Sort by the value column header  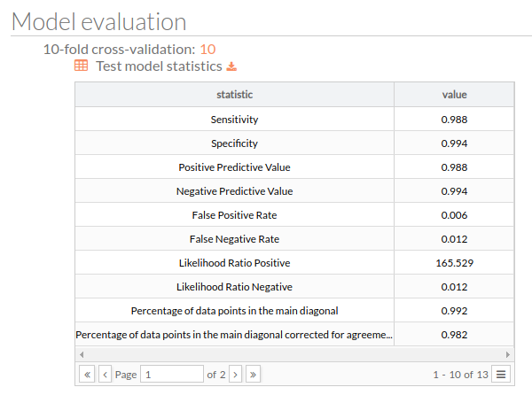pos(454,95)
